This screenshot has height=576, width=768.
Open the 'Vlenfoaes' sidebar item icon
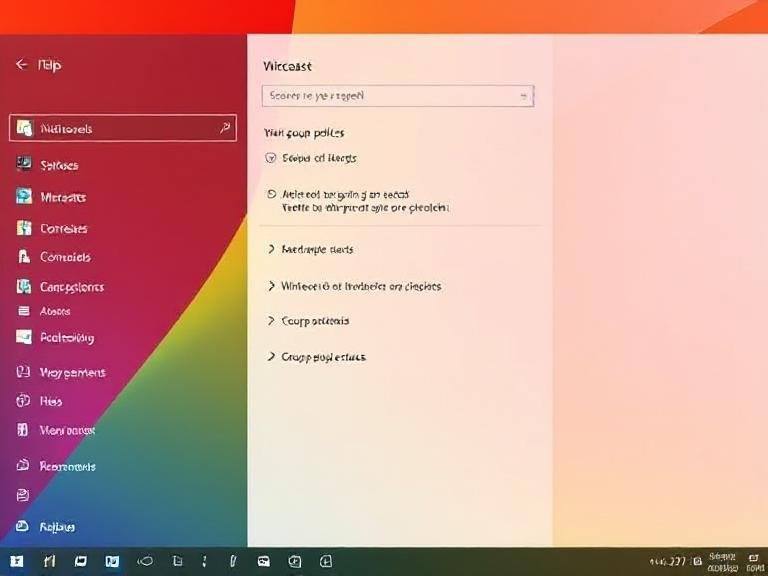pos(23,430)
